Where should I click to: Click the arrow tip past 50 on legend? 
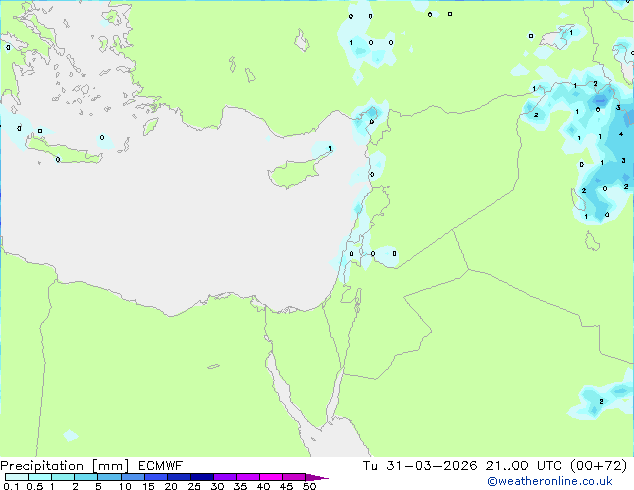pyautogui.click(x=319, y=477)
